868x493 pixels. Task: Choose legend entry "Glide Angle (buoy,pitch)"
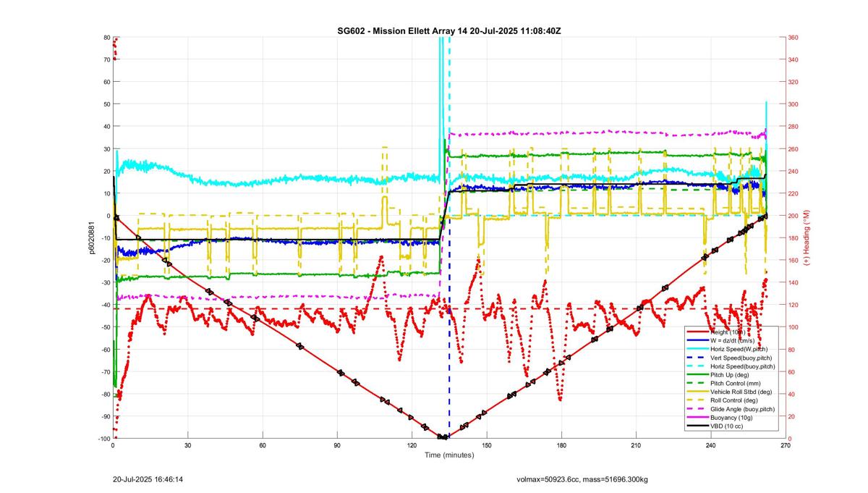pyautogui.click(x=744, y=410)
